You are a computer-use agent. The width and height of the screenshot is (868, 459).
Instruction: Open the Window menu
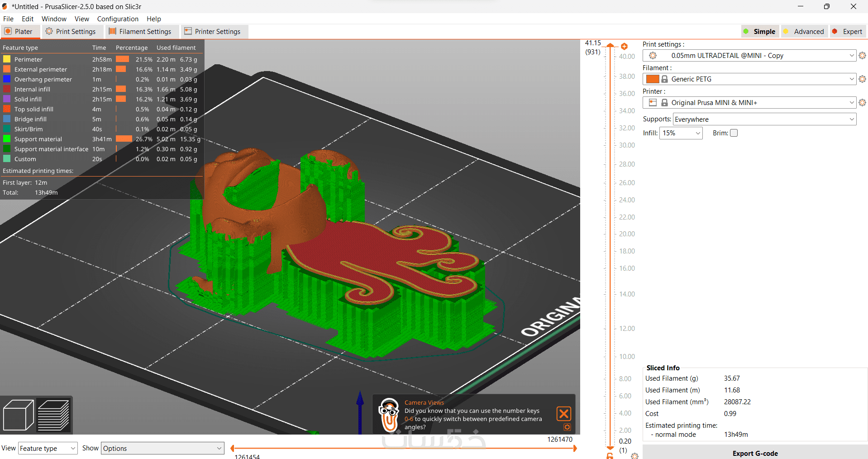point(54,19)
